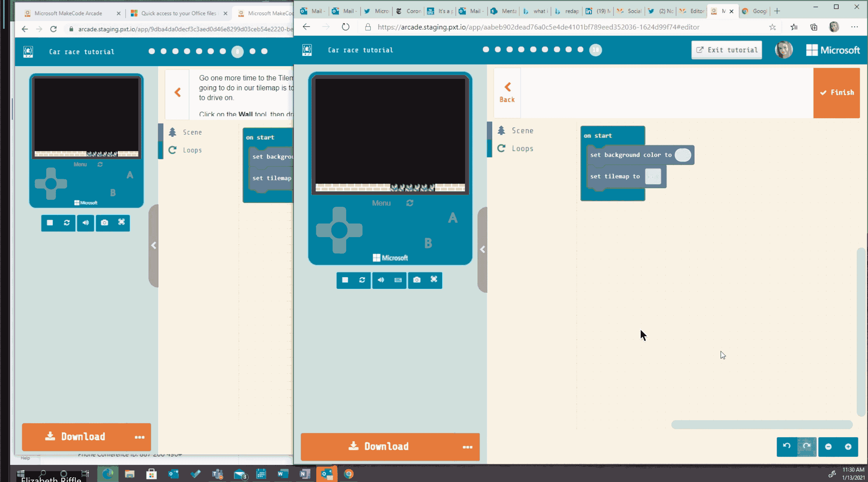Restart the left window simulator
Screen dimensions: 868x482
pyautogui.click(x=67, y=223)
